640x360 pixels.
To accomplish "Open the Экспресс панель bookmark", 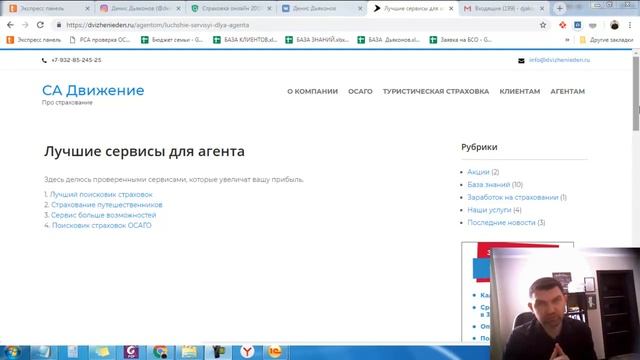I will [x=34, y=40].
